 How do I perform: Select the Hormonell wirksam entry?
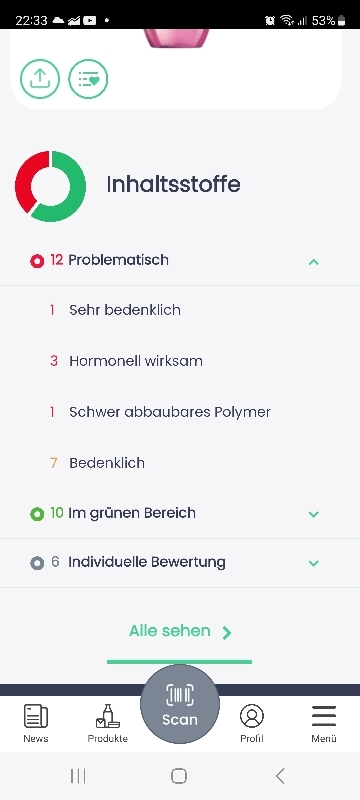180,361
